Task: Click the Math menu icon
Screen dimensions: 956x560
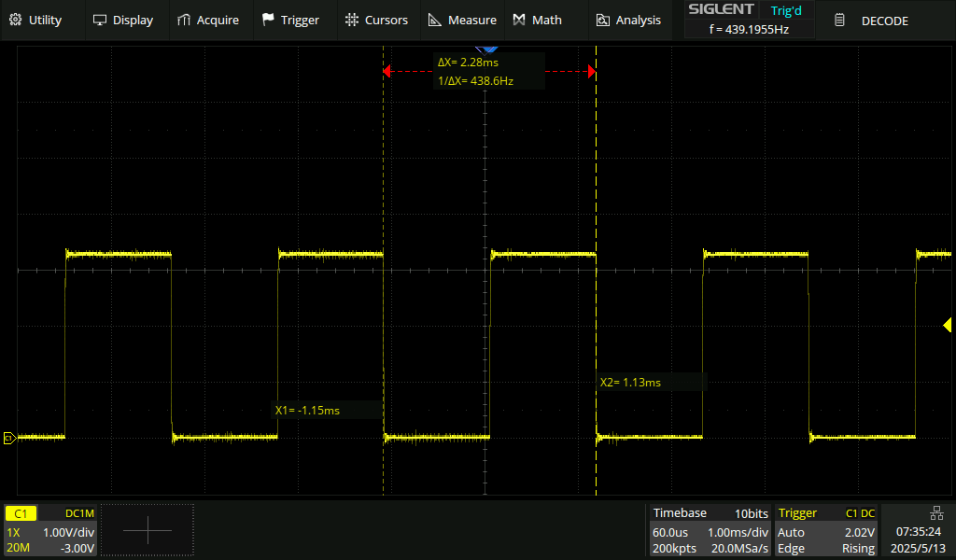Action: coord(519,20)
